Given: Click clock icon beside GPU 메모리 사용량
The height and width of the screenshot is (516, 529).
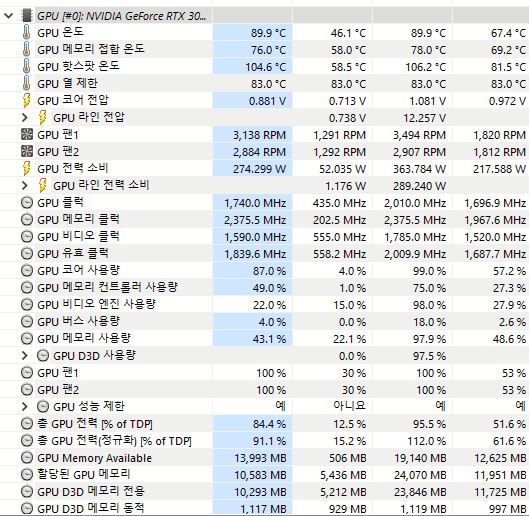Looking at the screenshot, I should click(27, 338).
